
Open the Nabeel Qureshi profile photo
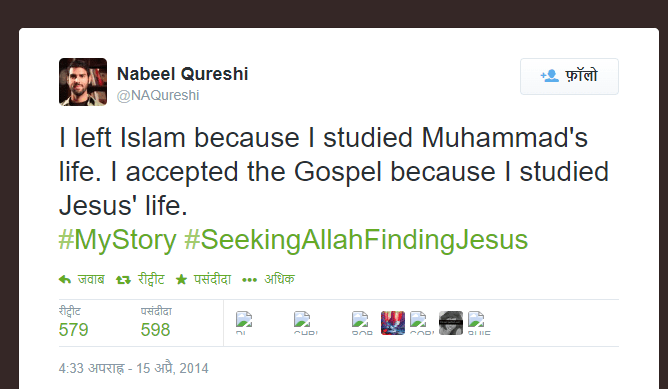[x=83, y=82]
